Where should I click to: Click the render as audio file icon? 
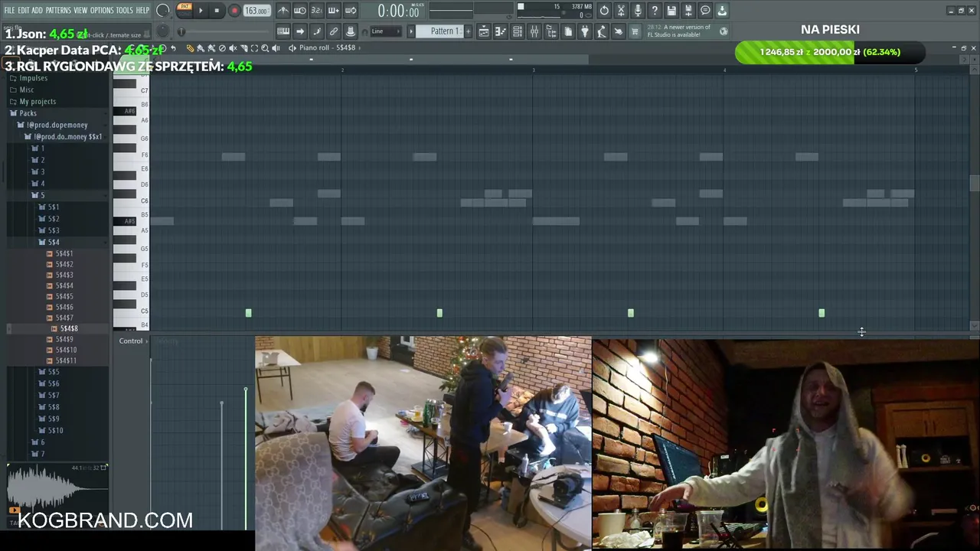(x=688, y=11)
